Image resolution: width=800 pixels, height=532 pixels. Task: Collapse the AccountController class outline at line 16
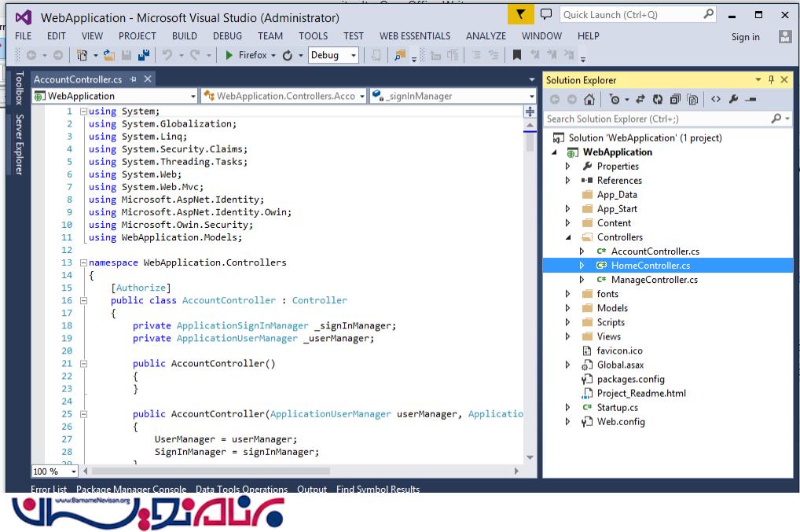pos(83,300)
